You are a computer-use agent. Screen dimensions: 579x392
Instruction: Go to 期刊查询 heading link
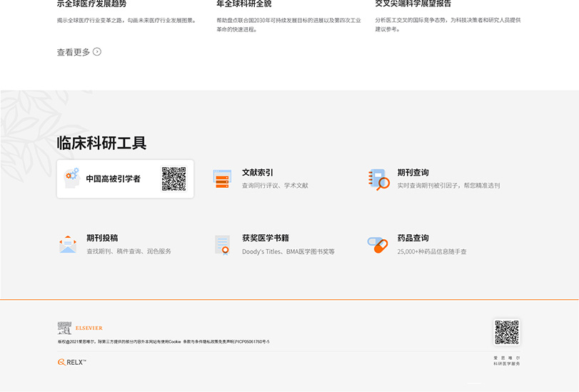(x=413, y=172)
